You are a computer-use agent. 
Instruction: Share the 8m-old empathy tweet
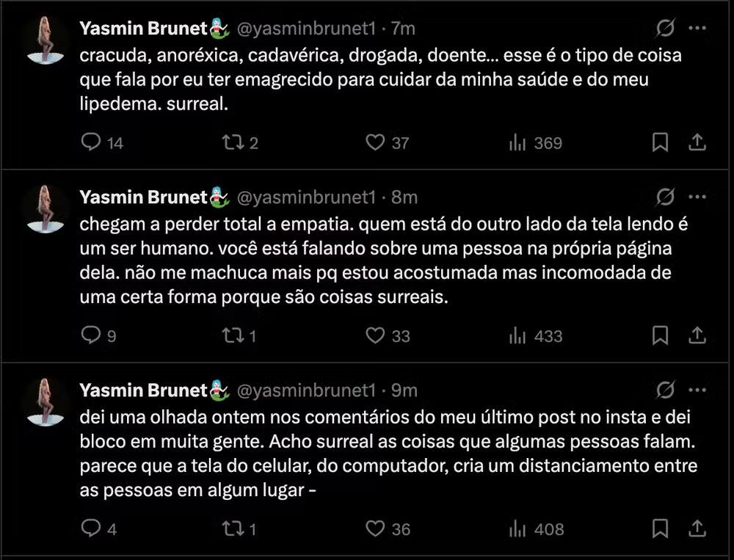(697, 336)
